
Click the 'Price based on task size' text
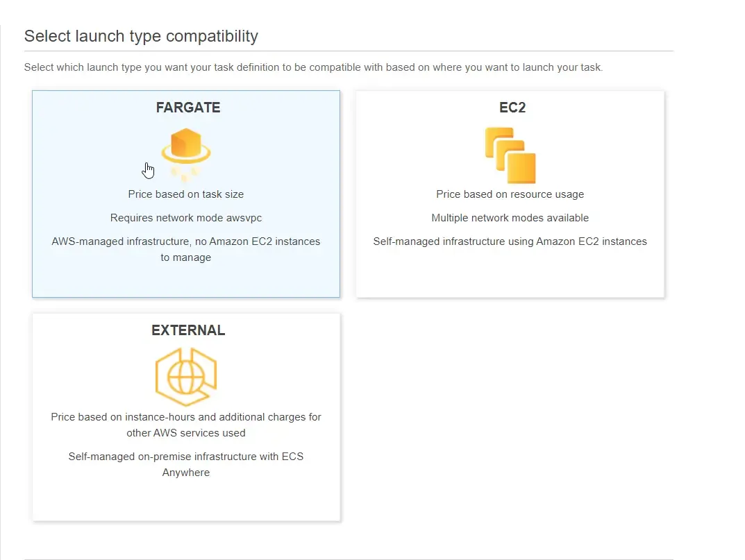[x=185, y=194]
